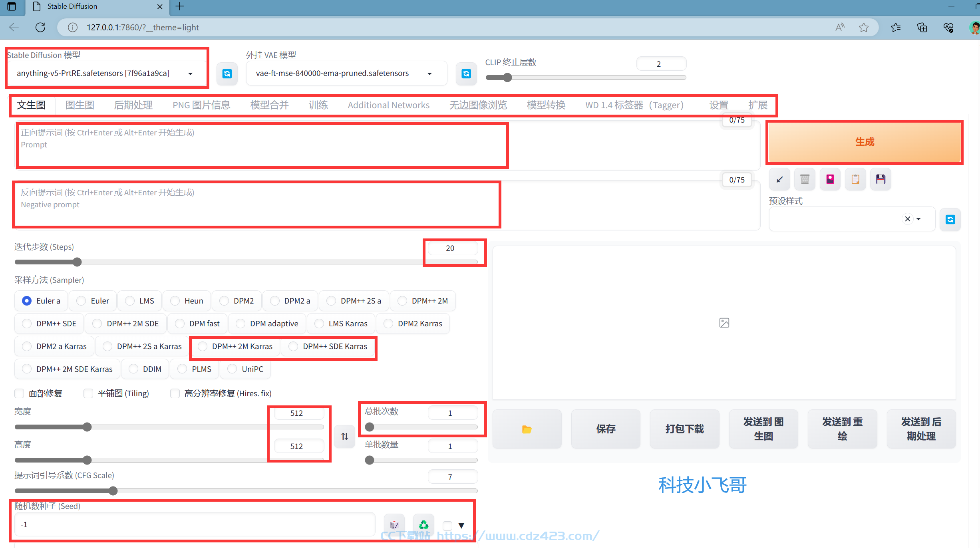
Task: Open the Additional Networks tab
Action: (x=388, y=105)
